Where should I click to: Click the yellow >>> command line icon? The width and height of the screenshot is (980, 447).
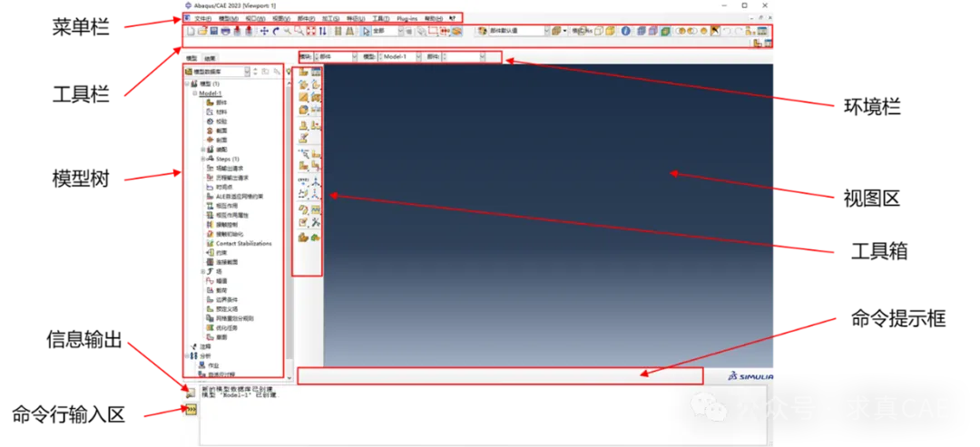191,409
